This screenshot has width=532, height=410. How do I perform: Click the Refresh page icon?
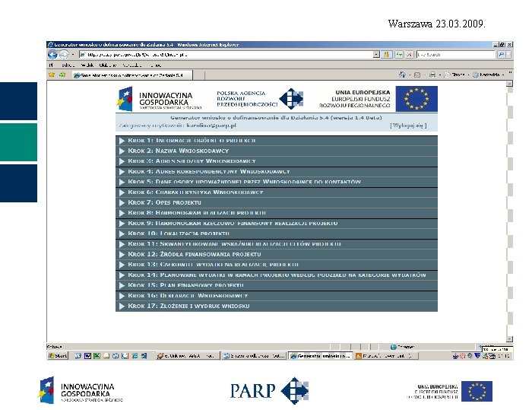click(399, 54)
